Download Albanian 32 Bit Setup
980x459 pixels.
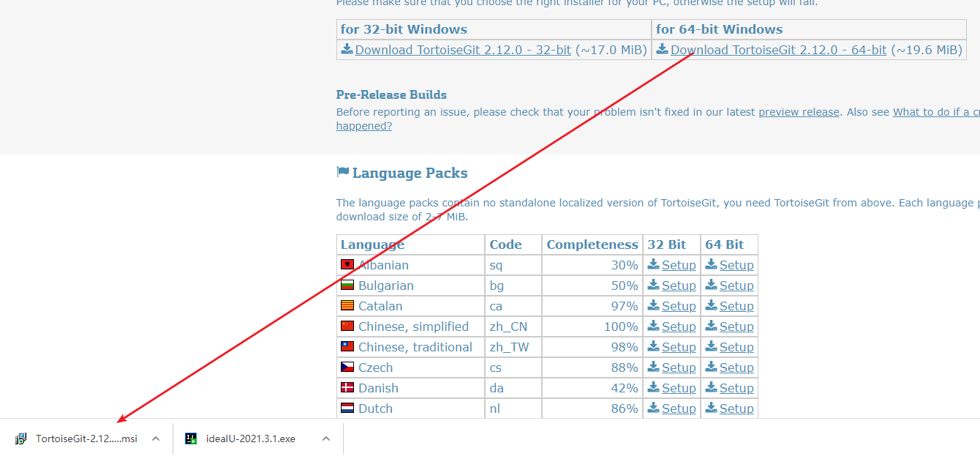tap(679, 265)
